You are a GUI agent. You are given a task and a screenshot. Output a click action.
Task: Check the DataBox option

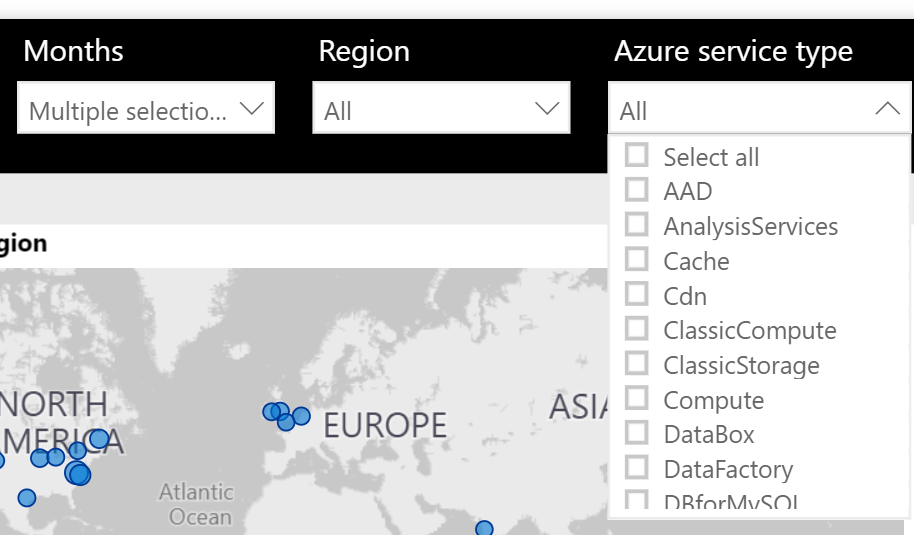(636, 433)
